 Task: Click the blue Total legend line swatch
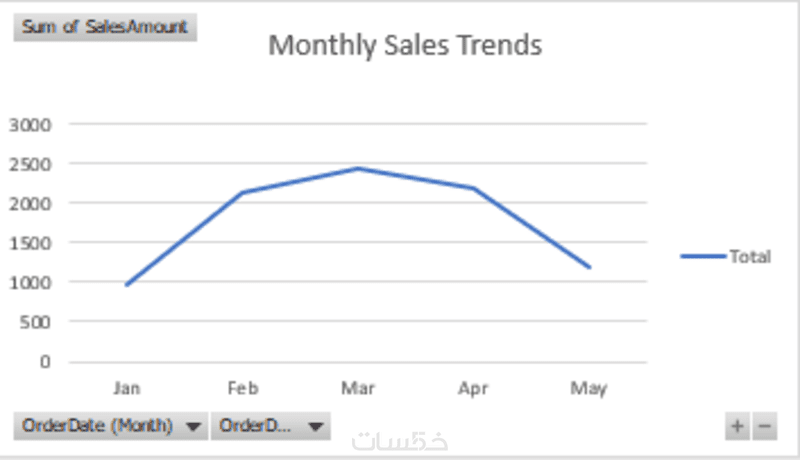(x=703, y=256)
